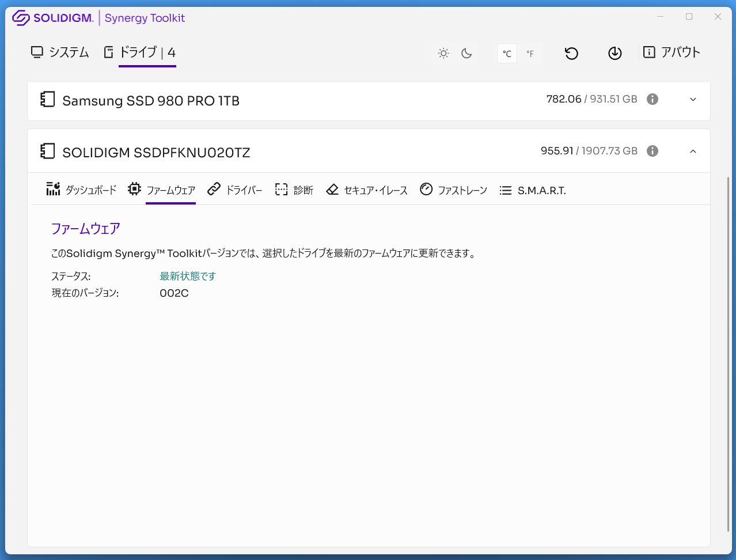
Task: Show info for Samsung SSD 980 PRO
Action: [x=652, y=99]
